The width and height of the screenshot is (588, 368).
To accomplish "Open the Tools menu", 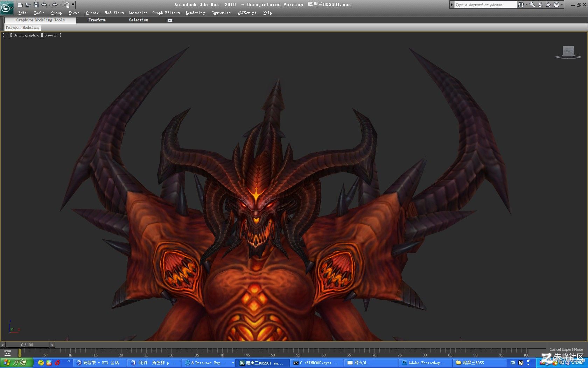I will (x=39, y=13).
